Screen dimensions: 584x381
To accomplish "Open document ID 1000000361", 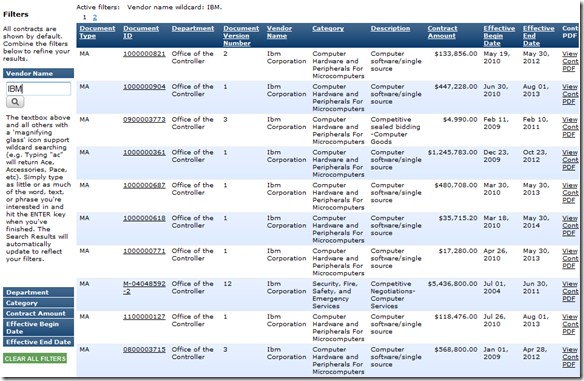I will [144, 152].
